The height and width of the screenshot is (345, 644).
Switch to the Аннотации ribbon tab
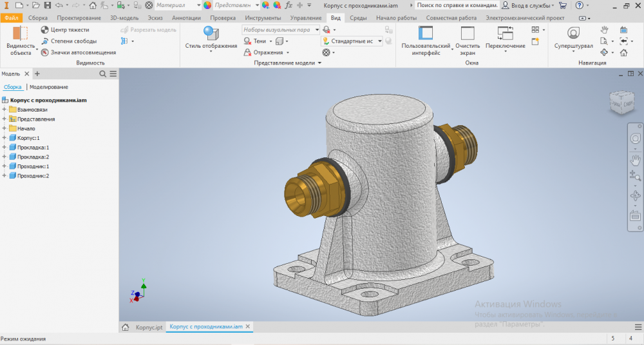(187, 17)
